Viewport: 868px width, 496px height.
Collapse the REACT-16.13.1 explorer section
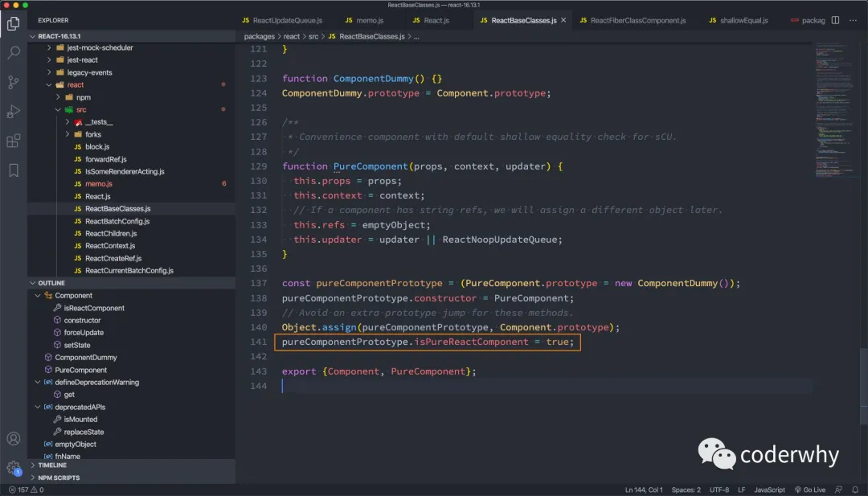coord(33,36)
